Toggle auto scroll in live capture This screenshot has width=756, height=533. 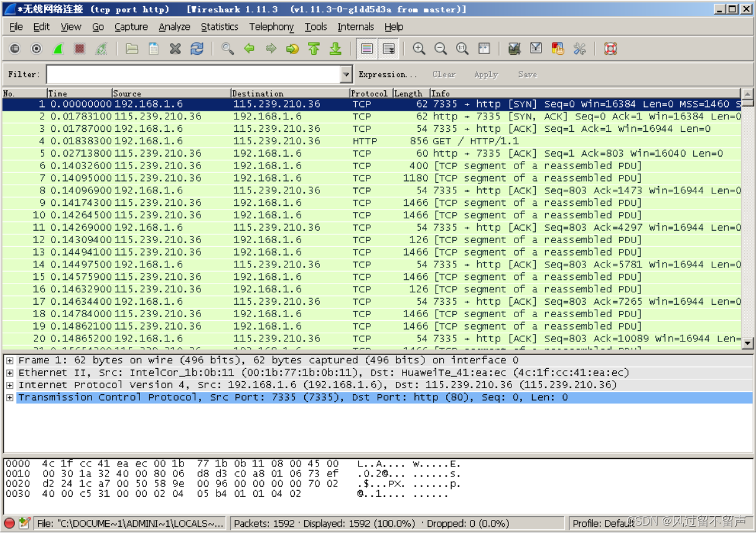tap(388, 49)
